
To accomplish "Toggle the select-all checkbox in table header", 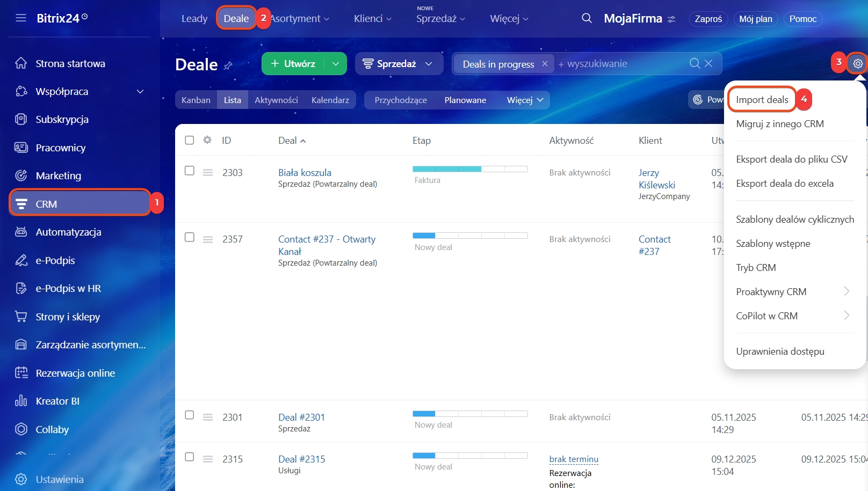I will coord(190,140).
